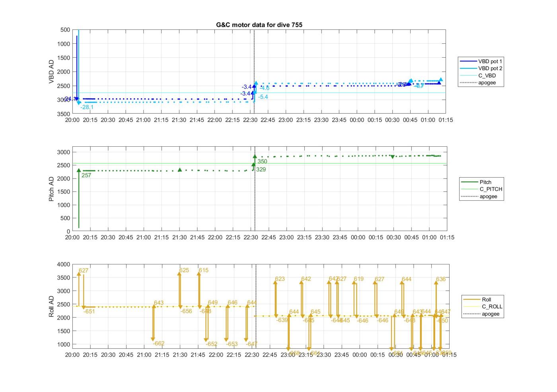Click the '-662' roll data label

159,343
